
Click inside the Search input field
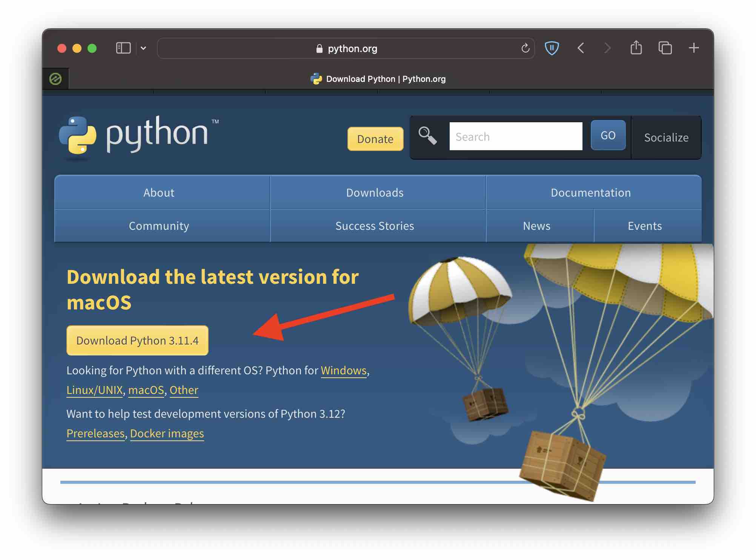(515, 136)
